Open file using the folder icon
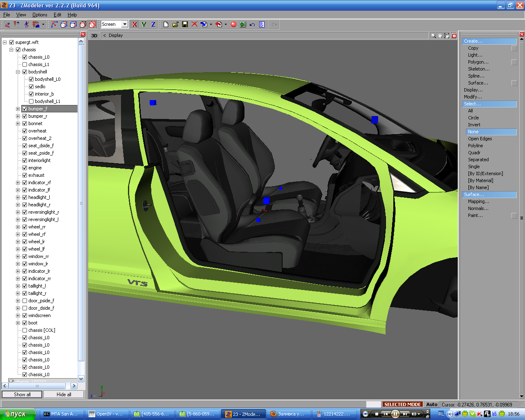Image resolution: width=525 pixels, height=420 pixels. pos(176,25)
